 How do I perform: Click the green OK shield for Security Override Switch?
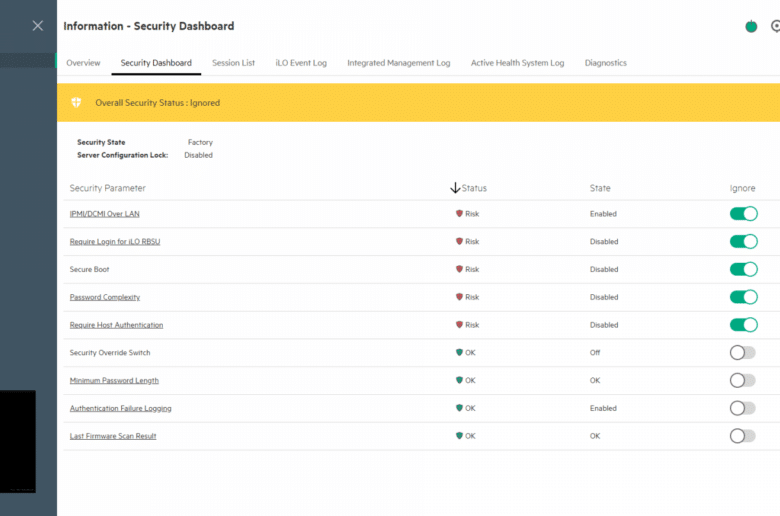[x=459, y=352]
